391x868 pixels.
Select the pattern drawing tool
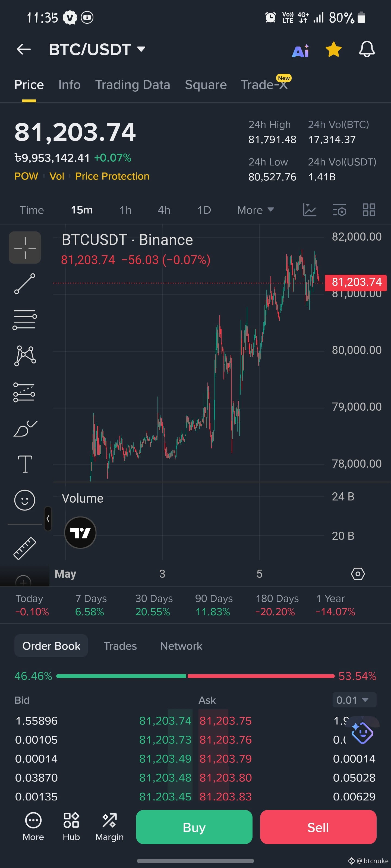click(x=25, y=356)
